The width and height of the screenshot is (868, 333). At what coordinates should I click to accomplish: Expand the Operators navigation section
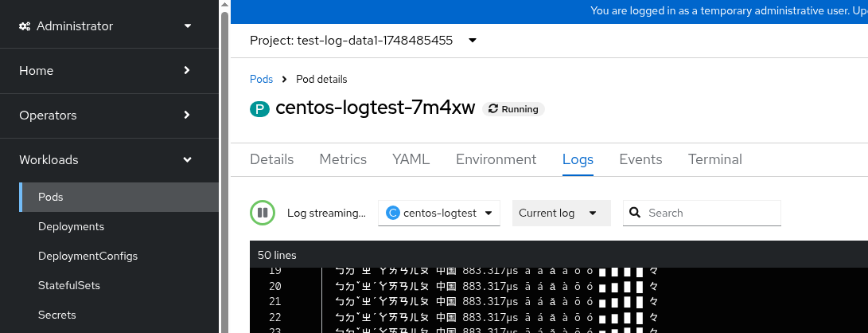pyautogui.click(x=108, y=116)
